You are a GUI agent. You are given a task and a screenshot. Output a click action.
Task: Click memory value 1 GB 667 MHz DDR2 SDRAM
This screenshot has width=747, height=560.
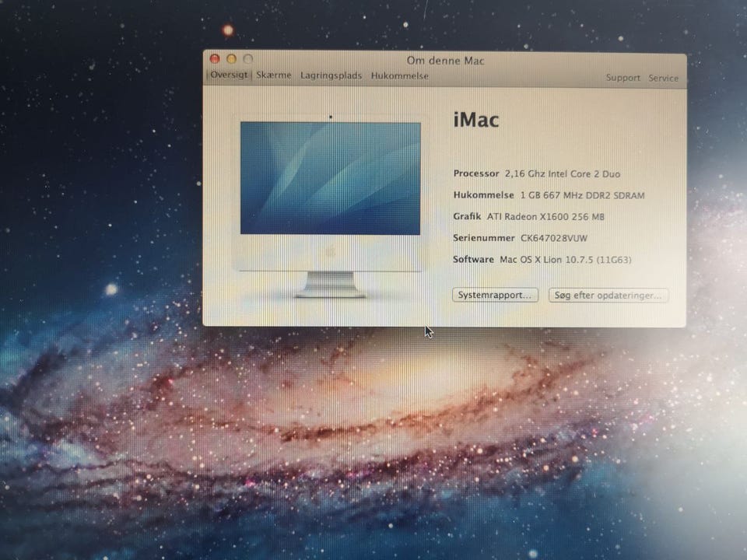pos(582,195)
